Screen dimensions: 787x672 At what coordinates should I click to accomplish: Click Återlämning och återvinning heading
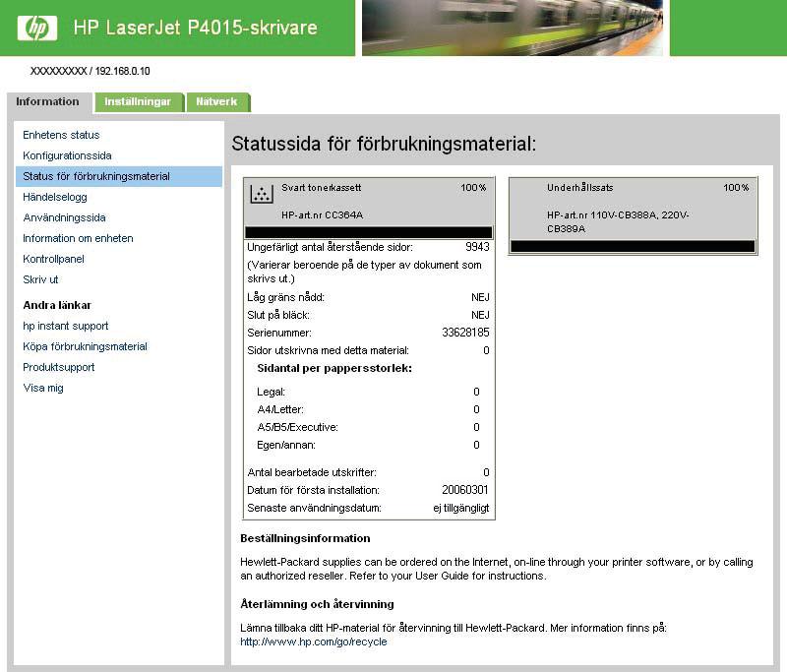[317, 604]
